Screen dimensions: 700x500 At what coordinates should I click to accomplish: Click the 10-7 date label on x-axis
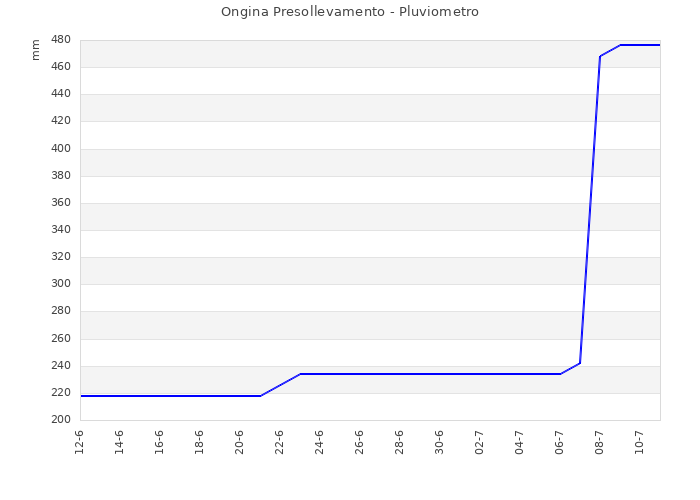(x=640, y=442)
